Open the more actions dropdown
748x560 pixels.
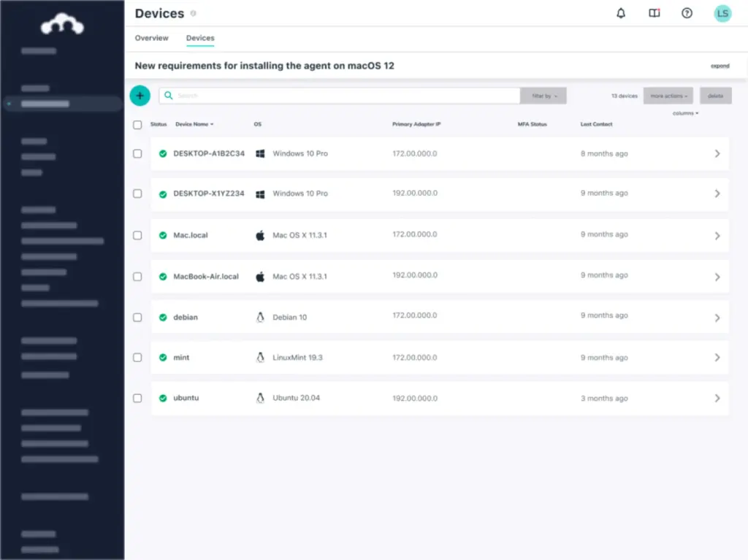coord(668,96)
